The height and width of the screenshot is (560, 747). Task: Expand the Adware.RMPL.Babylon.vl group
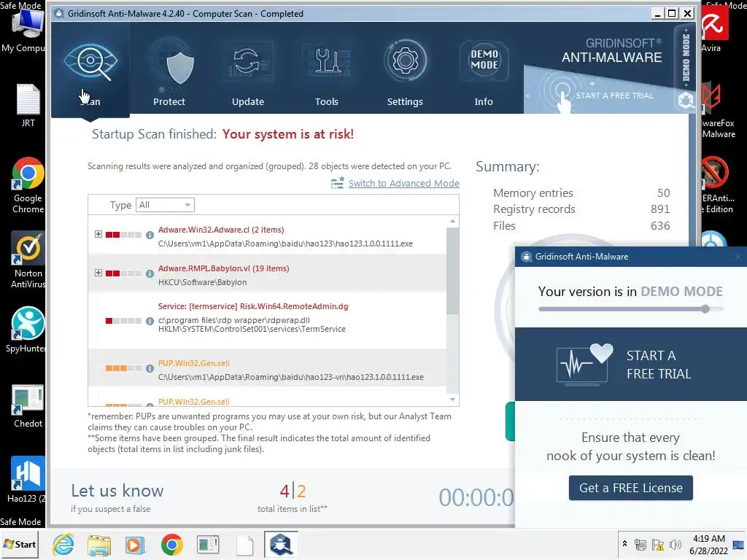coord(98,273)
